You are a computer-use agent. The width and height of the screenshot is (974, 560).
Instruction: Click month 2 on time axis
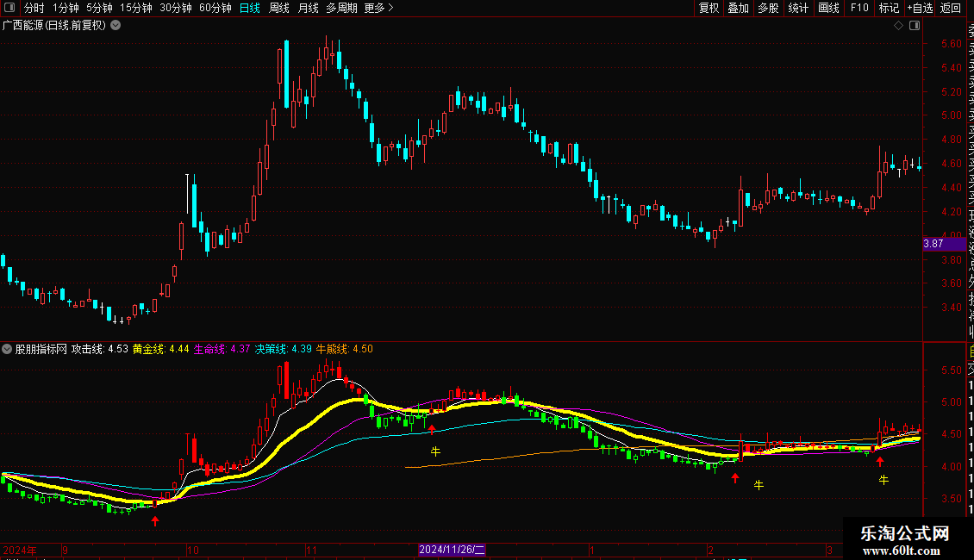coord(710,550)
